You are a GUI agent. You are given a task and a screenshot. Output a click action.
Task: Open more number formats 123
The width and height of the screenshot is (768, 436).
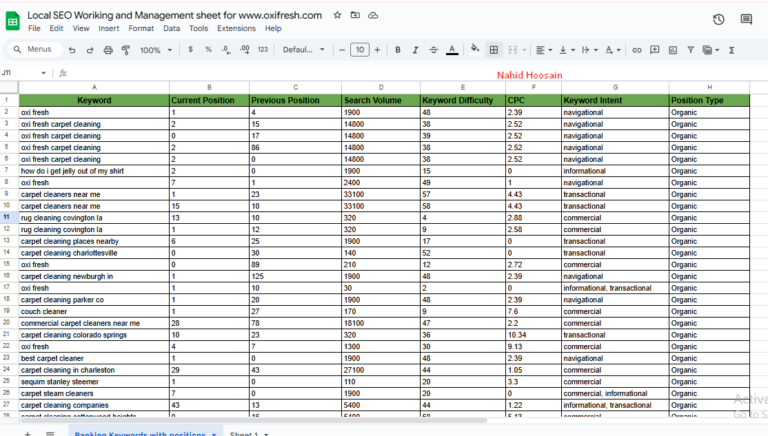263,49
